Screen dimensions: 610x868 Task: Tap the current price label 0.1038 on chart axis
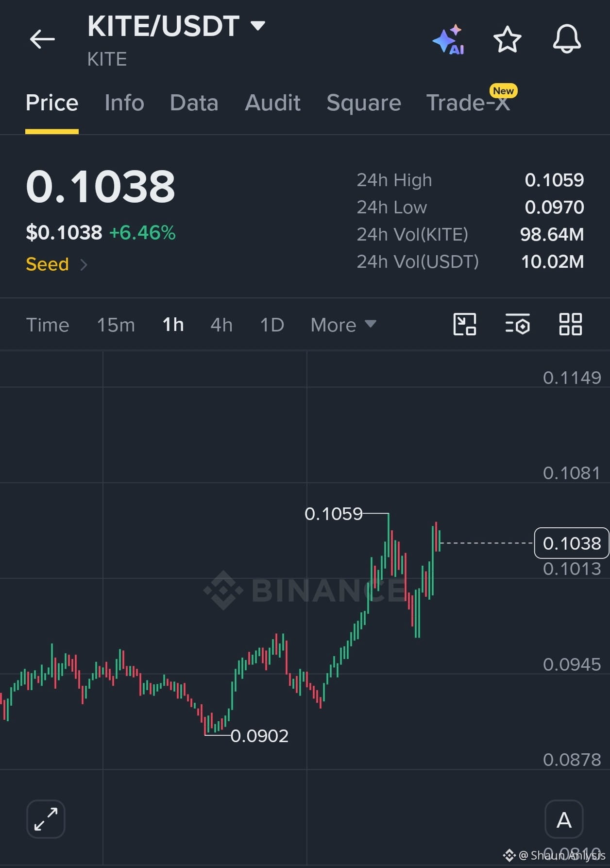click(x=572, y=543)
